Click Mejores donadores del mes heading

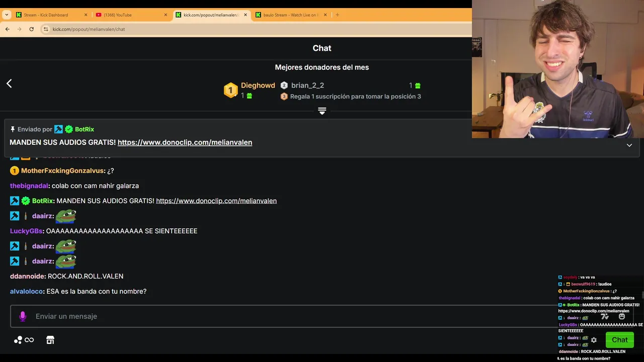(x=322, y=67)
